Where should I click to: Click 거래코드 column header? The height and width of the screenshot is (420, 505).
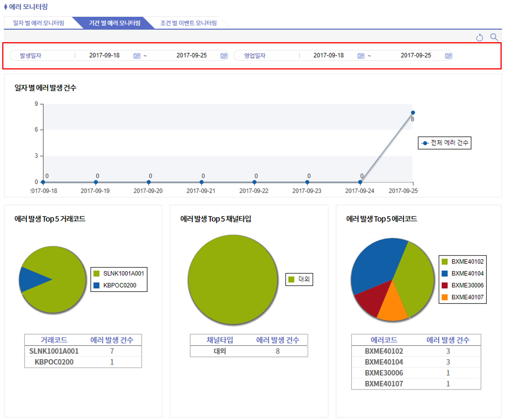[x=54, y=340]
